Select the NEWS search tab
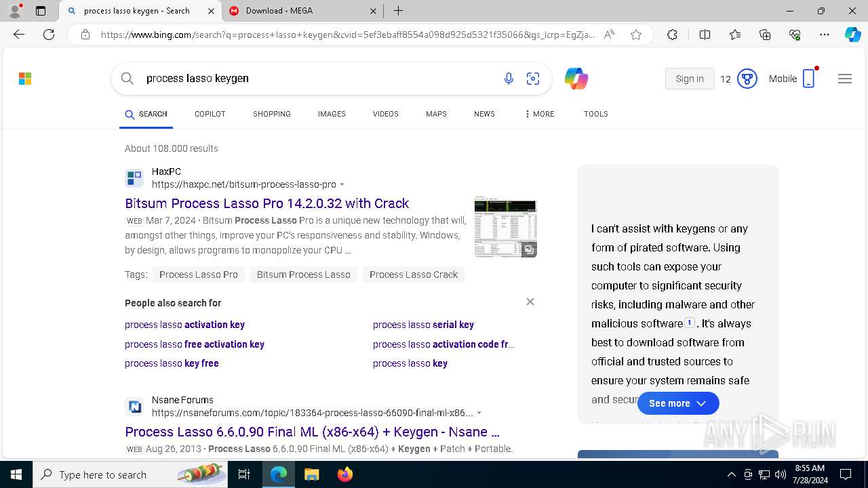Image resolution: width=868 pixels, height=488 pixels. [x=484, y=114]
